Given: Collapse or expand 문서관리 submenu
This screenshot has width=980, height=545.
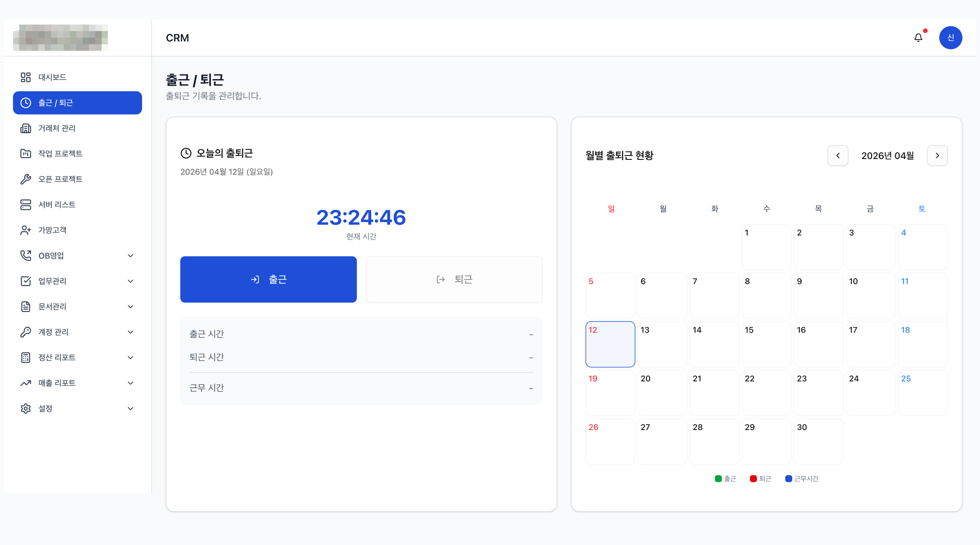Looking at the screenshot, I should coord(130,306).
